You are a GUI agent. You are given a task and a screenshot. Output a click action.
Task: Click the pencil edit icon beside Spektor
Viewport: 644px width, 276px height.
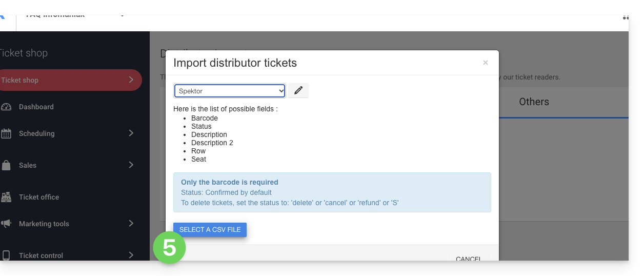298,91
